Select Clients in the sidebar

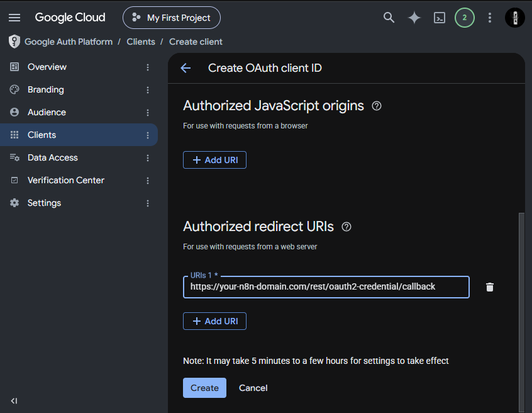(79, 135)
